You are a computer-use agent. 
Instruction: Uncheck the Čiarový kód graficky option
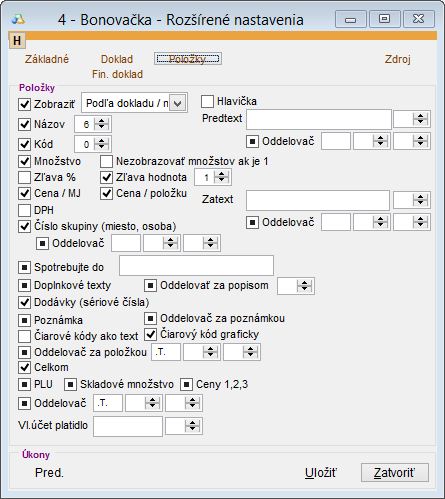[x=151, y=334]
